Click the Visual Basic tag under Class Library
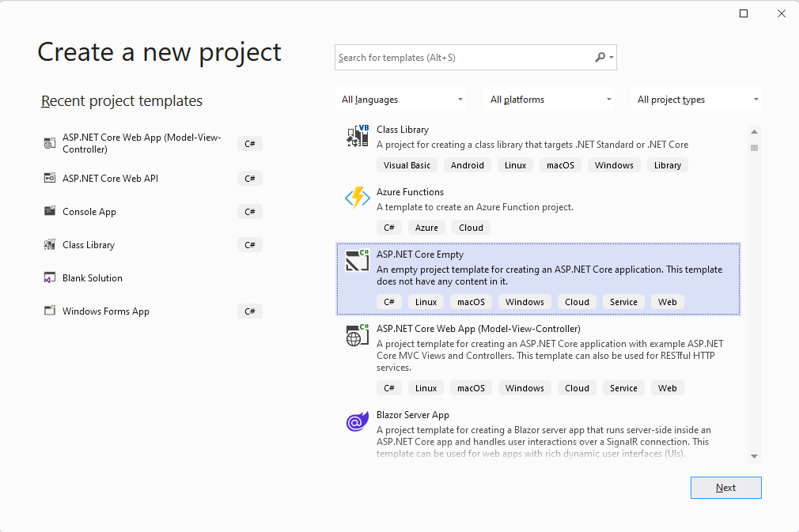This screenshot has height=532, width=799. click(407, 165)
